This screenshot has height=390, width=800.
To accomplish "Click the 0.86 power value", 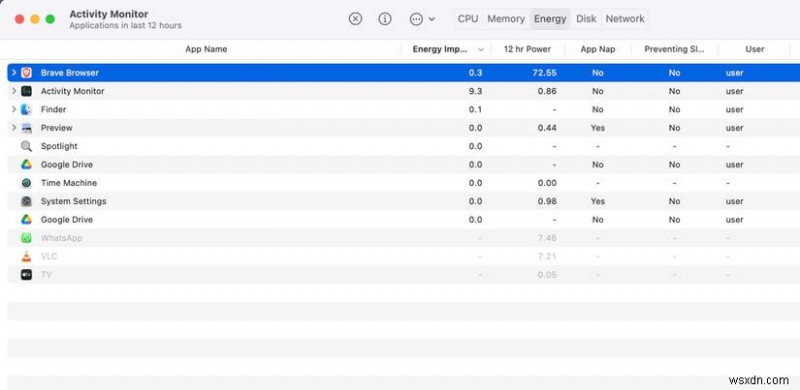I will point(547,91).
